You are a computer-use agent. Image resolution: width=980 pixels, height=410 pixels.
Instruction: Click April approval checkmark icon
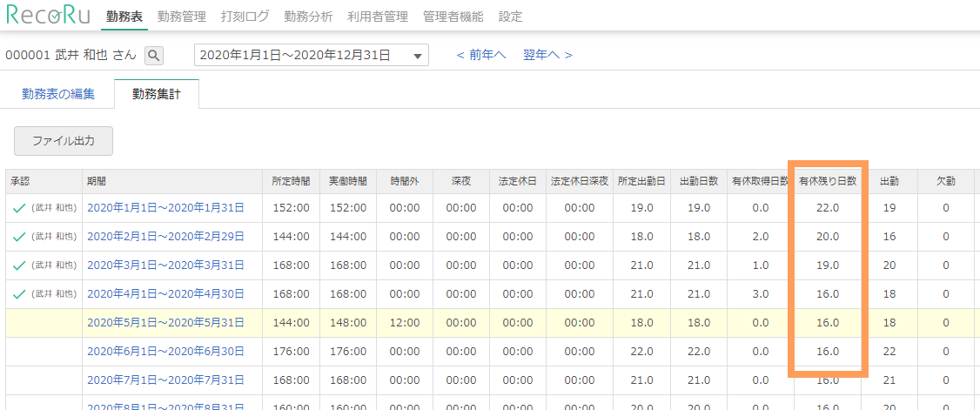[x=19, y=294]
